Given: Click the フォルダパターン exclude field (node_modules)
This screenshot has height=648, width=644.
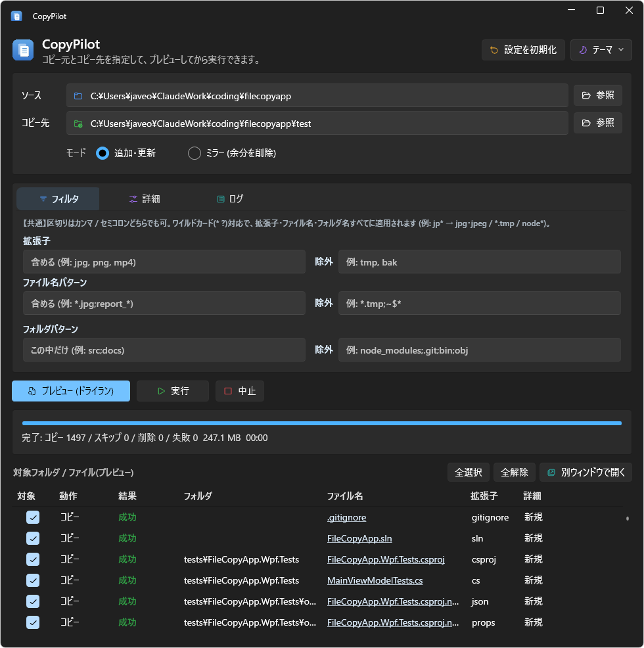Looking at the screenshot, I should (x=480, y=350).
